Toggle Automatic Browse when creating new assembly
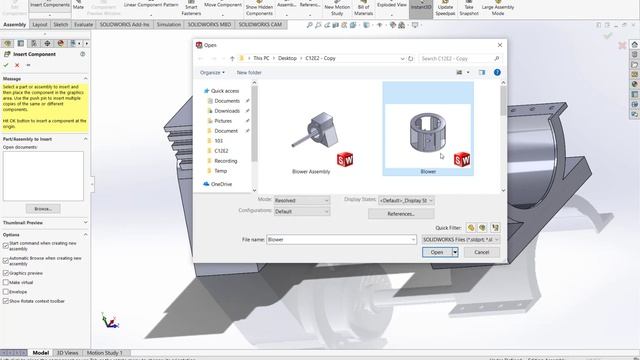 6,261
